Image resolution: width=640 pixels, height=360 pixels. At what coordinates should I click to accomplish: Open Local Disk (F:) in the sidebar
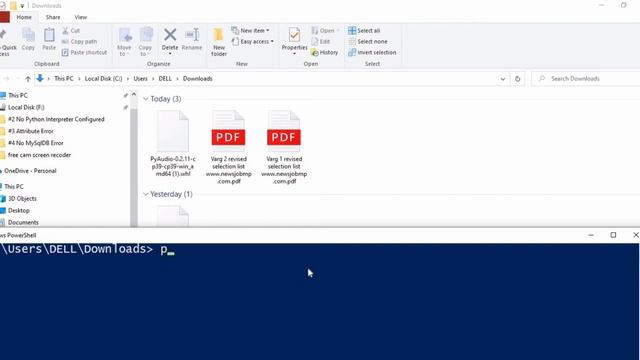click(x=26, y=107)
